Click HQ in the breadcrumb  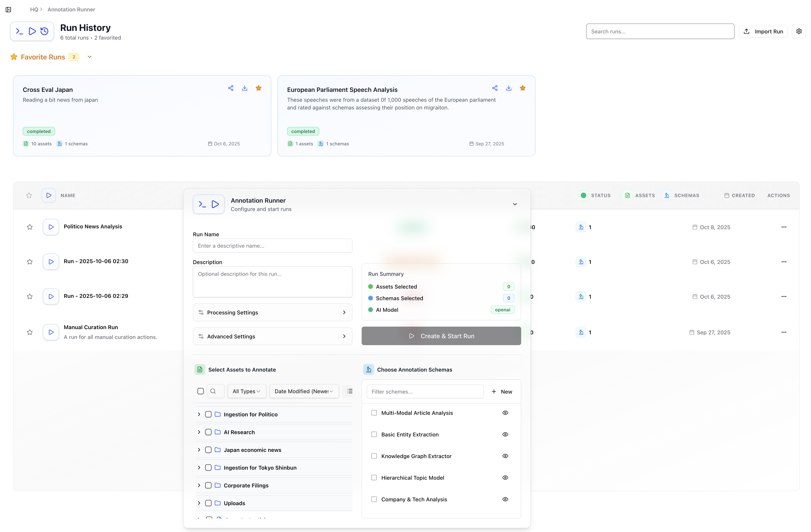pyautogui.click(x=34, y=9)
